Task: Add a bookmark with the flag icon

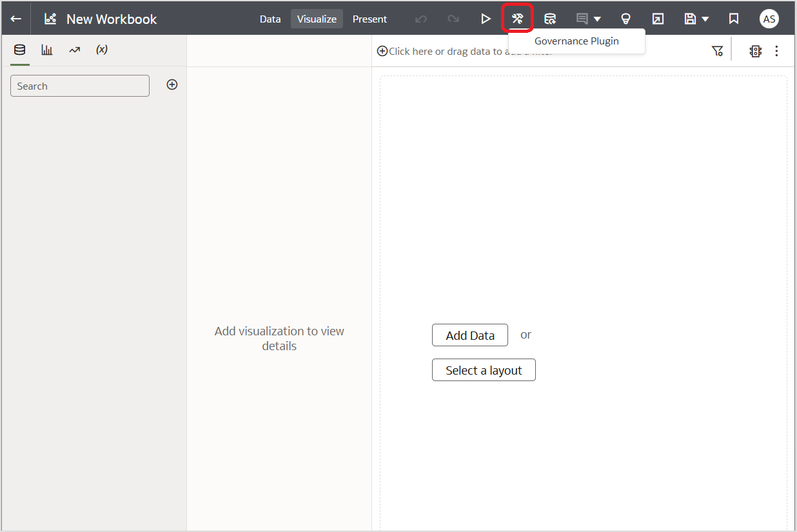Action: click(734, 19)
